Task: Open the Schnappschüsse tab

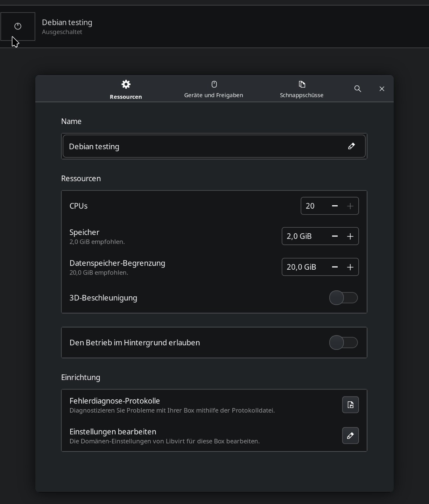Action: coord(302,89)
